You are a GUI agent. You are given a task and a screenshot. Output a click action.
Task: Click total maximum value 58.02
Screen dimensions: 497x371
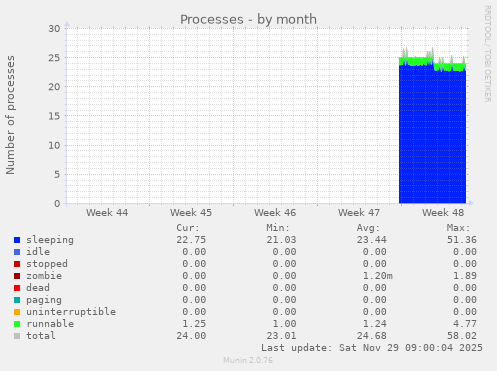point(462,336)
